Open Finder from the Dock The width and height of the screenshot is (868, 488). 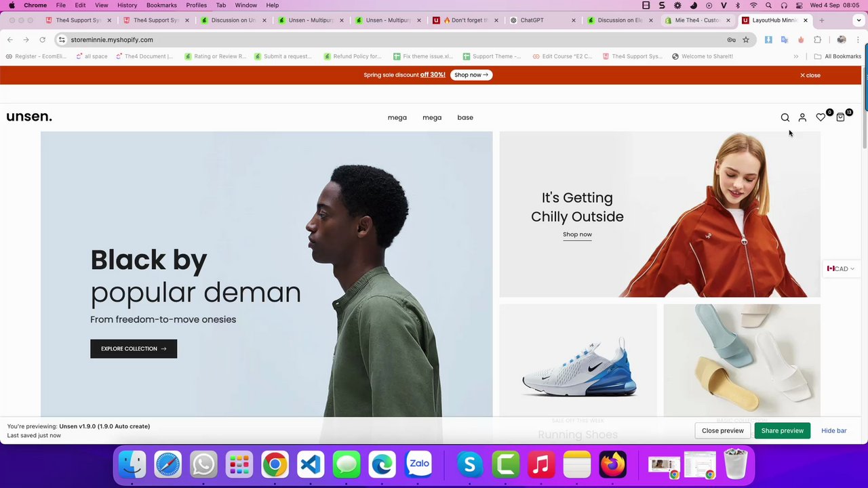132,465
